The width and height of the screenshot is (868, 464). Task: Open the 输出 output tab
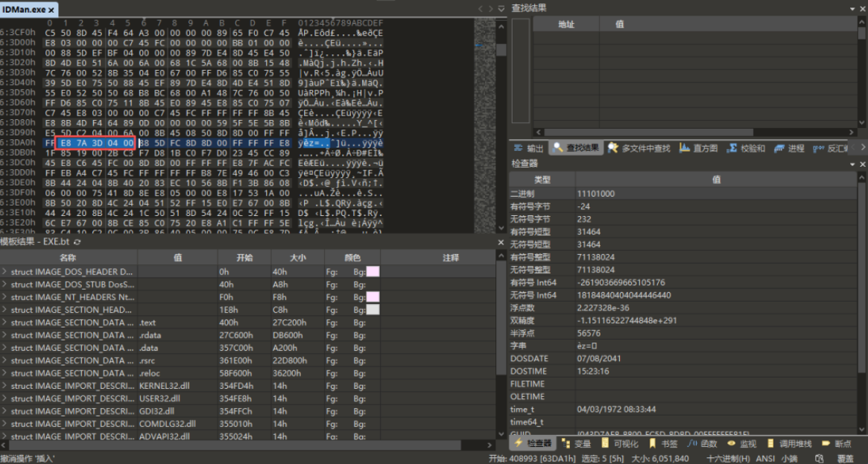point(529,148)
